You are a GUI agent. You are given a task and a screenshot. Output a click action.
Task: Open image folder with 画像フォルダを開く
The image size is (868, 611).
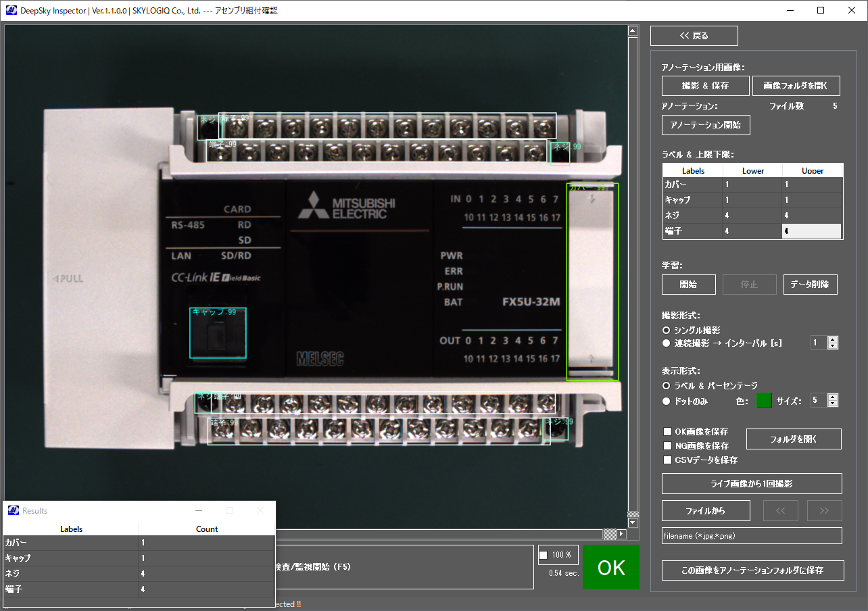click(796, 86)
